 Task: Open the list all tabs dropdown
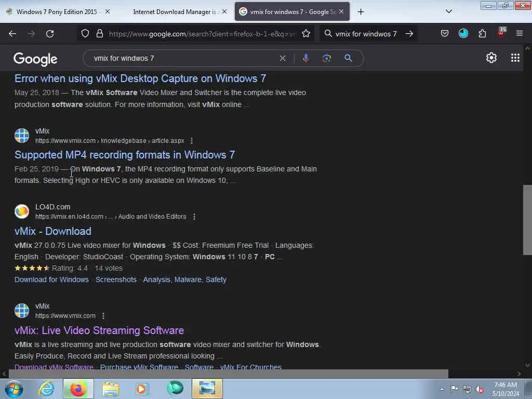click(x=448, y=11)
